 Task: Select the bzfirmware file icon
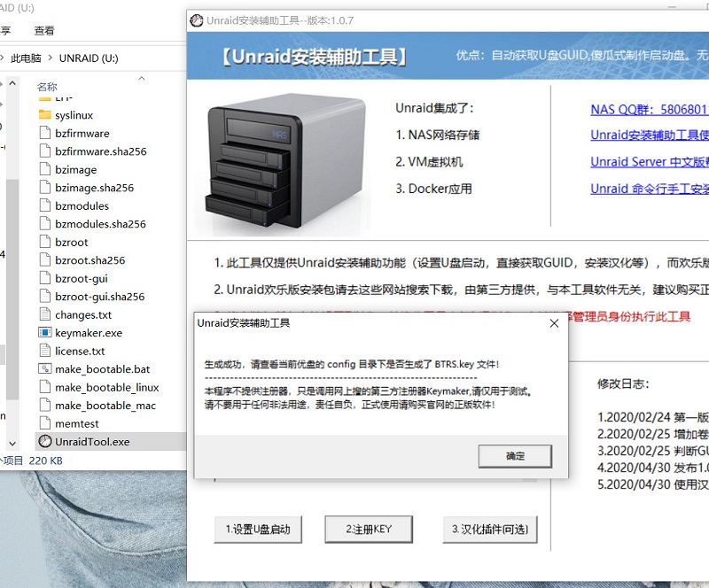point(45,133)
